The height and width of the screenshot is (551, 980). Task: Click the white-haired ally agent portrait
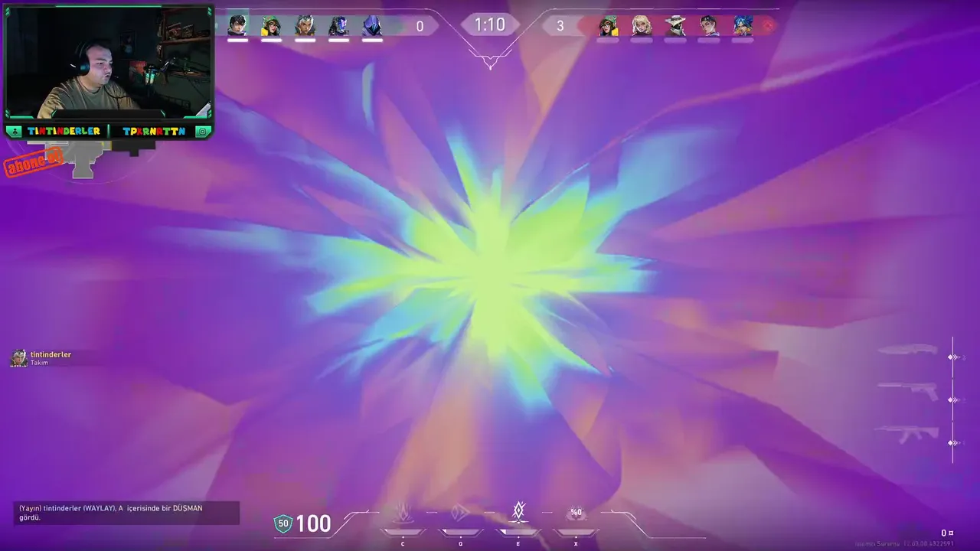tap(305, 25)
